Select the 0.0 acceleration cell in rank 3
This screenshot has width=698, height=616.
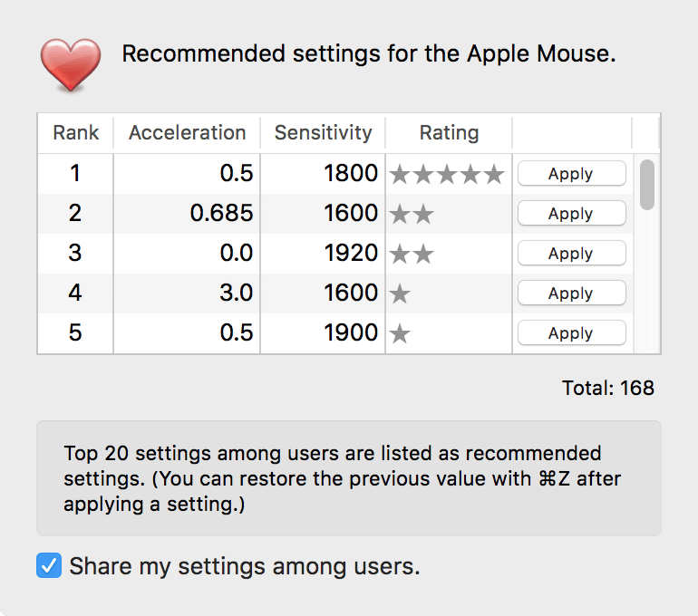pyautogui.click(x=236, y=254)
